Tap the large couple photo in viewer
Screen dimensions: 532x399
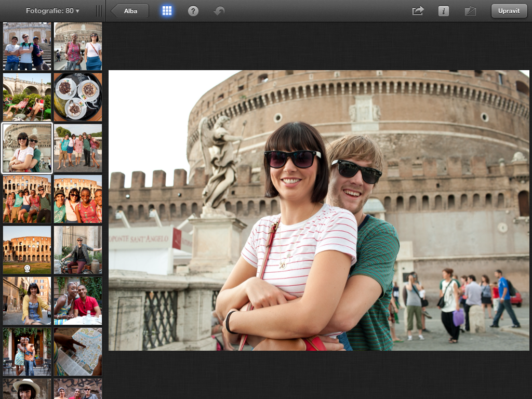pos(318,210)
